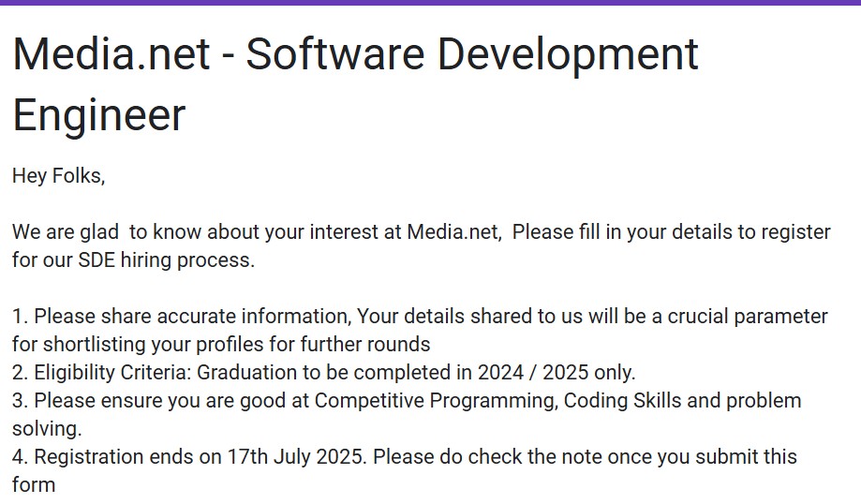
Task: Click the word "solving." under point 3
Action: coord(47,428)
